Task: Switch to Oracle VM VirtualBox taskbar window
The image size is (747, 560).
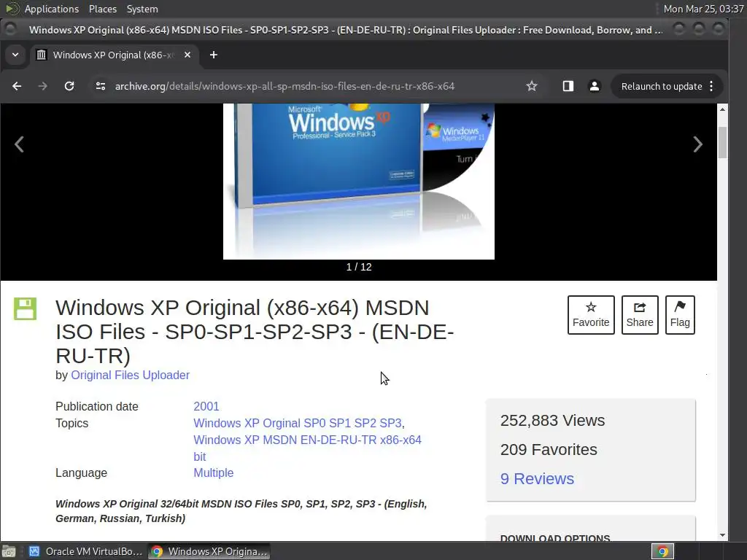Action: [86, 551]
